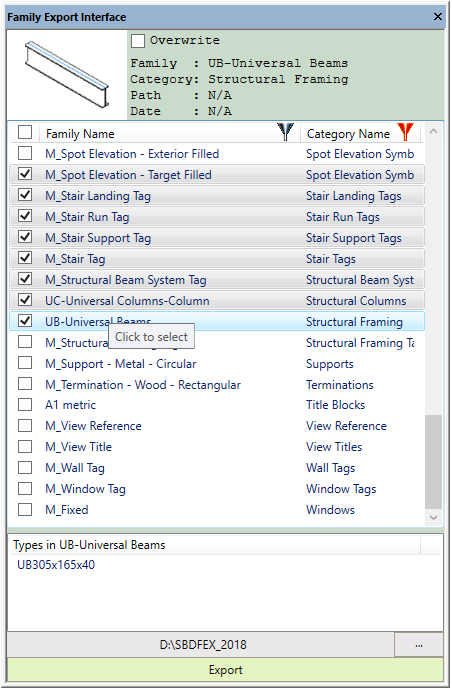The width and height of the screenshot is (452, 691).
Task: Click the Supports category cell
Action: [x=330, y=364]
